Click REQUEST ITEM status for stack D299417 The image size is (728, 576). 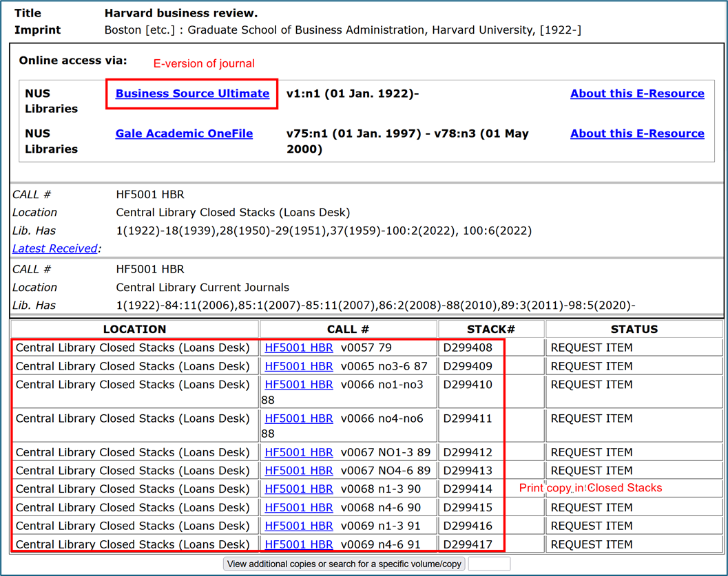click(x=592, y=544)
